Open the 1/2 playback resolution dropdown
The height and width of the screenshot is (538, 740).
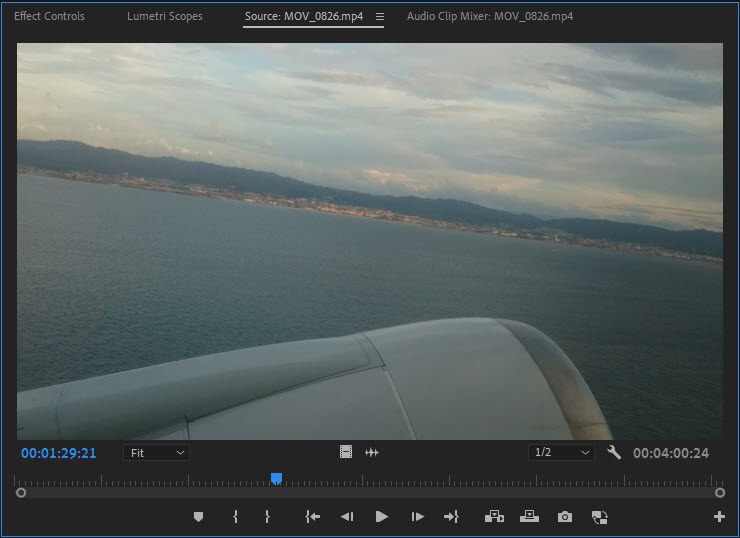point(561,453)
